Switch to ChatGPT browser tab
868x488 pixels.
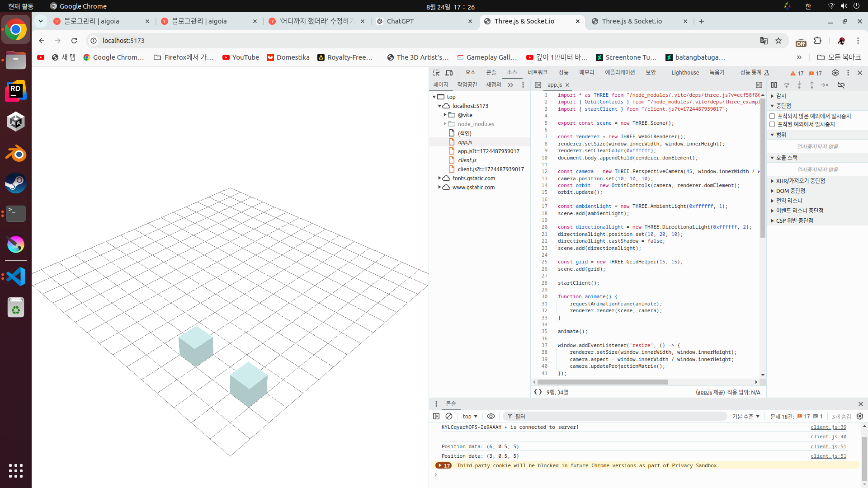[x=425, y=21]
